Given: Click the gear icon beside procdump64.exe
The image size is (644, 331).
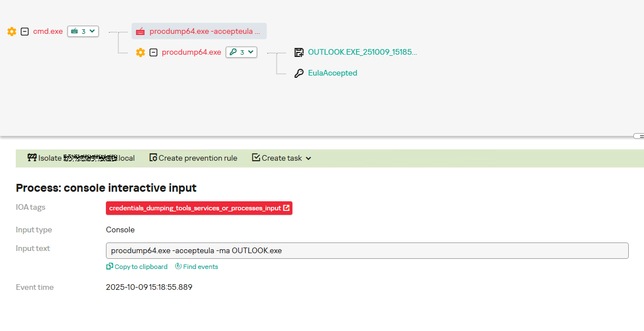Looking at the screenshot, I should tap(140, 52).
